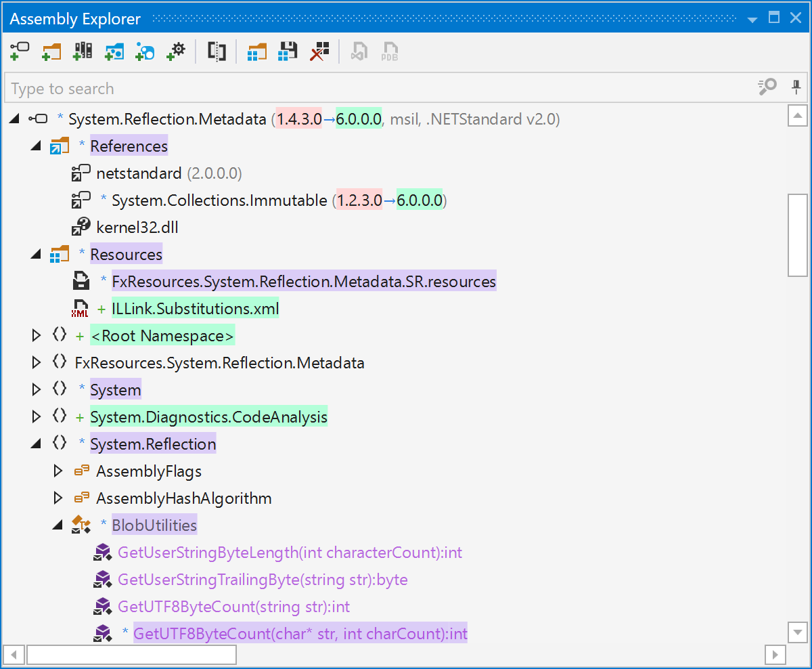This screenshot has height=669, width=812.
Task: Click the horizontal scrollbar right arrow
Action: pos(775,655)
